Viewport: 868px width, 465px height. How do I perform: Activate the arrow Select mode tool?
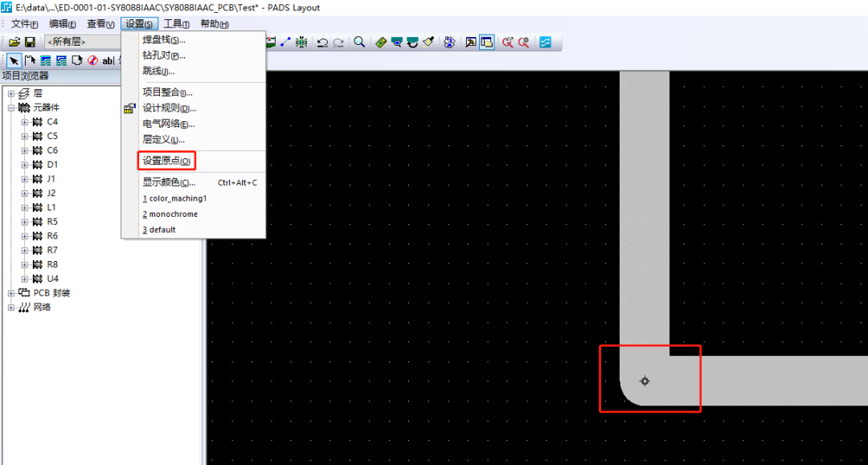14,61
